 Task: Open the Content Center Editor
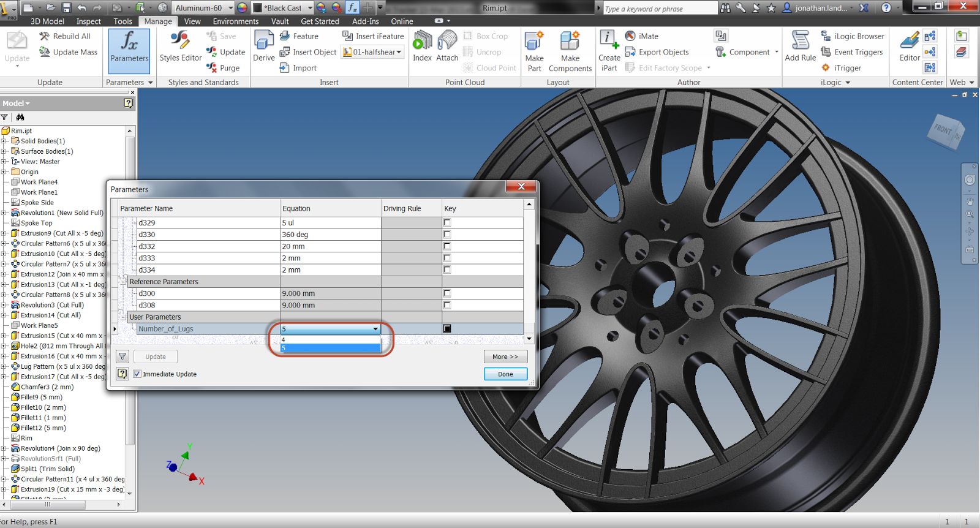(910, 47)
